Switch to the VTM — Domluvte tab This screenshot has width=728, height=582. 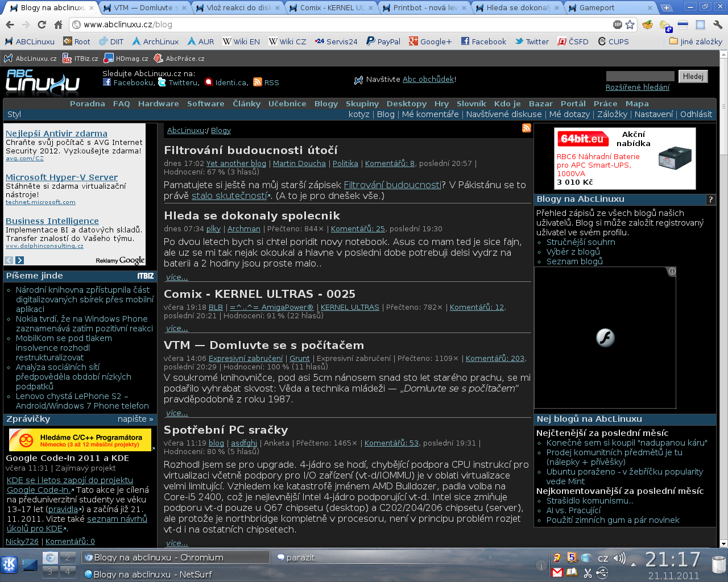coord(143,8)
